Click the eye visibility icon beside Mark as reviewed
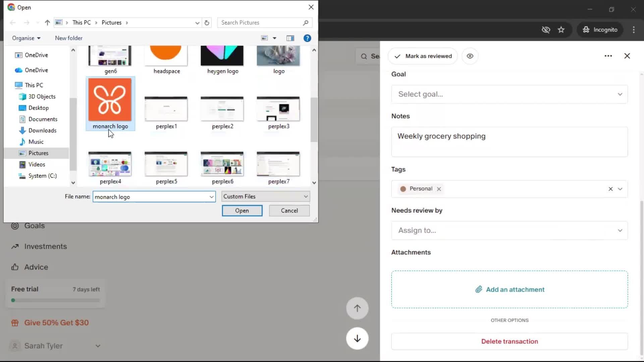The height and width of the screenshot is (362, 644). coord(470,56)
